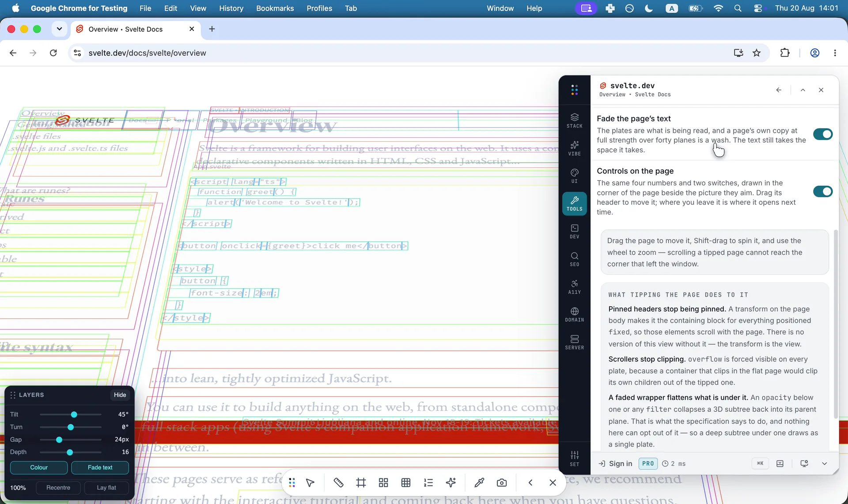The height and width of the screenshot is (504, 848).
Task: Expand the chevron in the panel footer
Action: [x=824, y=463]
